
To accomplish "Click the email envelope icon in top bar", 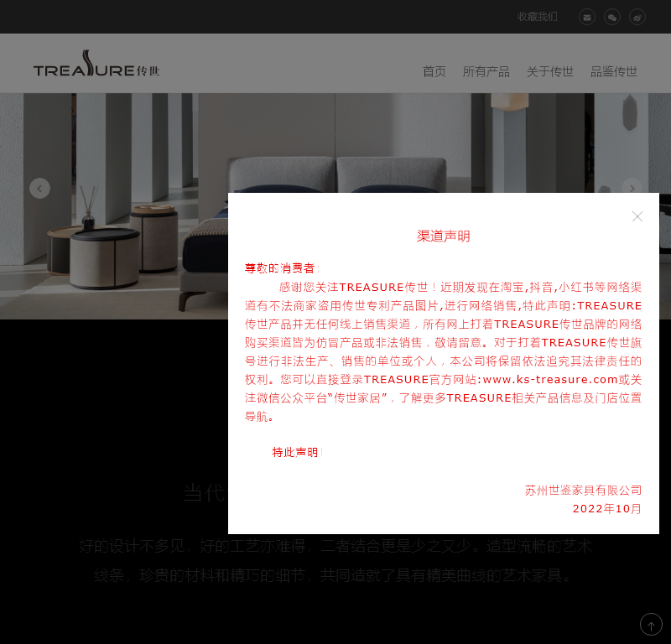I will [x=586, y=17].
